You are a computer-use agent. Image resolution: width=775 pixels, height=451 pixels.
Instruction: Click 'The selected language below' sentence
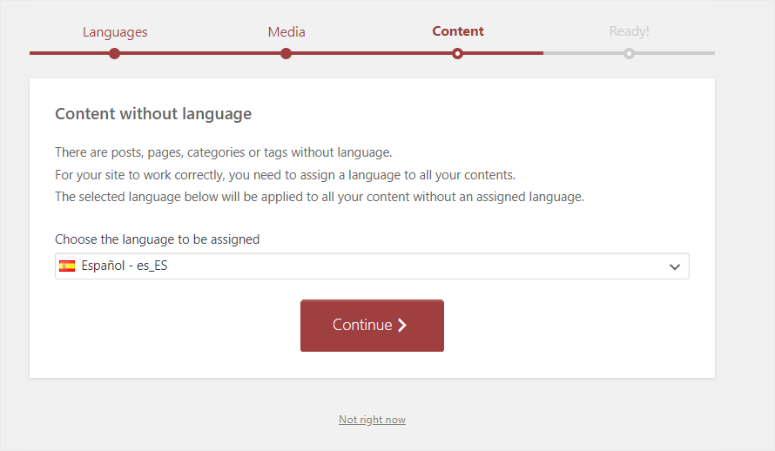[x=319, y=197]
